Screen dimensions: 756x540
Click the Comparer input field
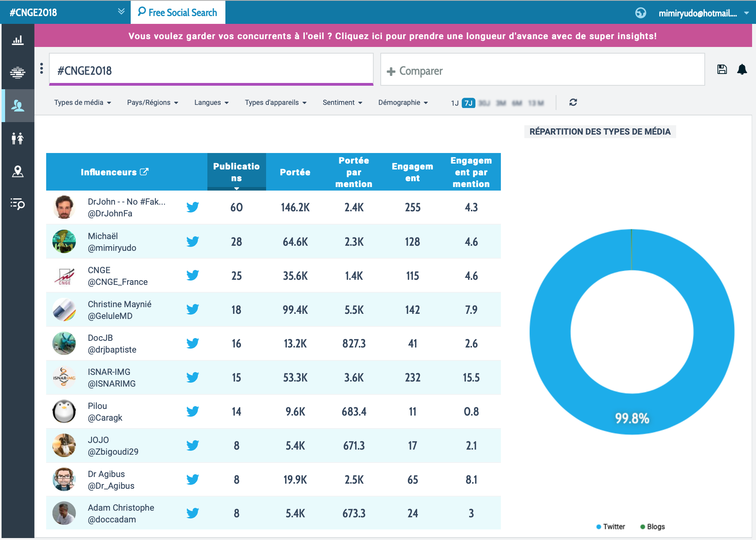point(543,70)
